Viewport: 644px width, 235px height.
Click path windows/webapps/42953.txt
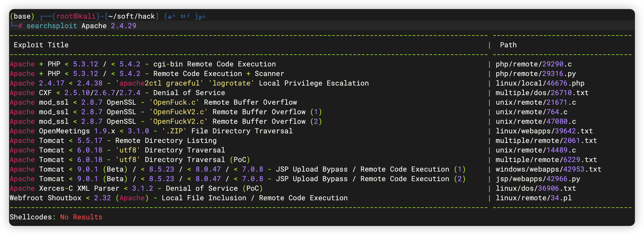(x=548, y=169)
